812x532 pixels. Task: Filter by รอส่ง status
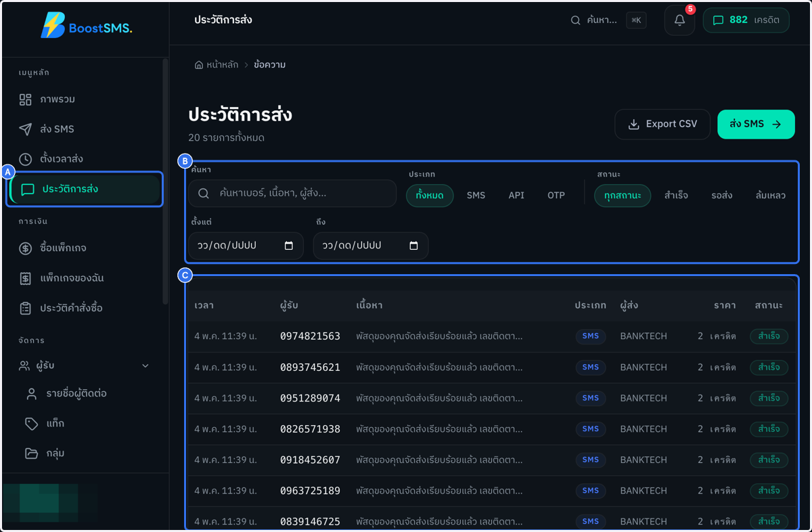click(722, 196)
